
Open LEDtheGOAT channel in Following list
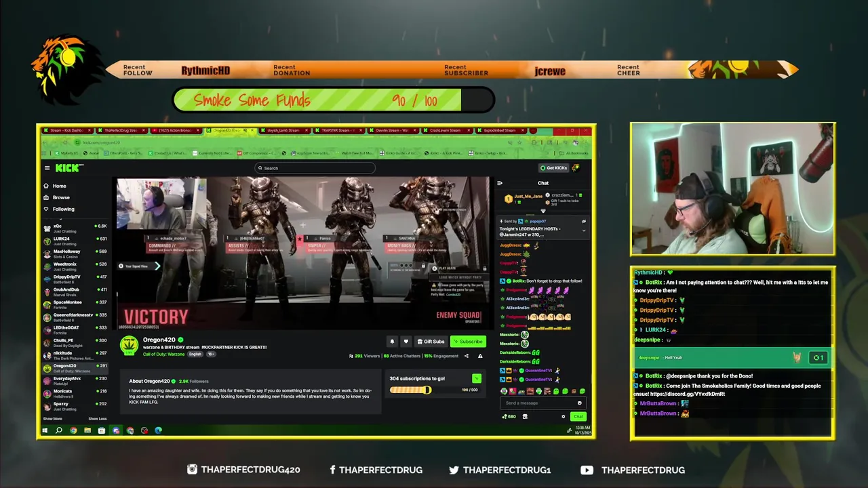[x=75, y=329]
